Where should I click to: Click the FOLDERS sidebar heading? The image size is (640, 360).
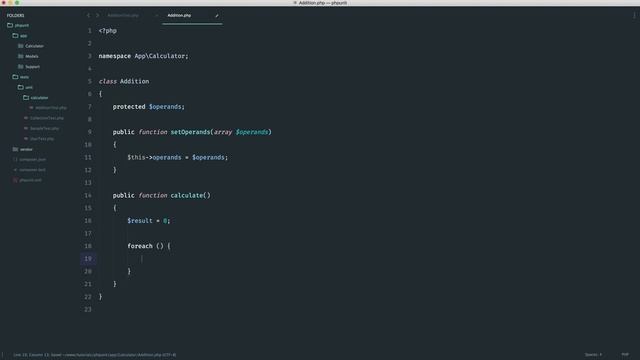(16, 16)
